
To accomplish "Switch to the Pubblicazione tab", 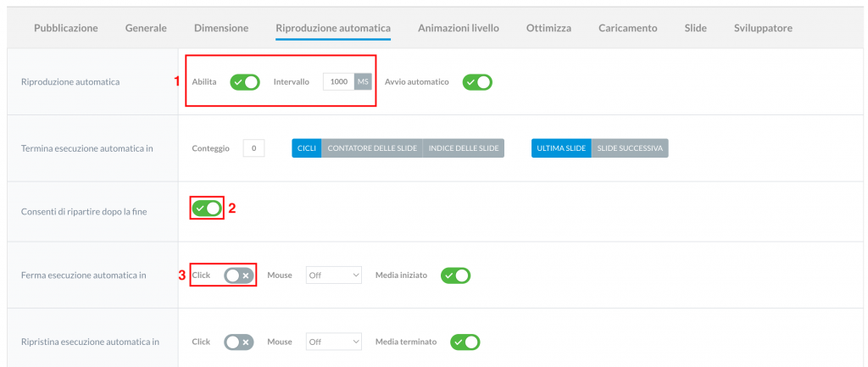I will point(66,28).
